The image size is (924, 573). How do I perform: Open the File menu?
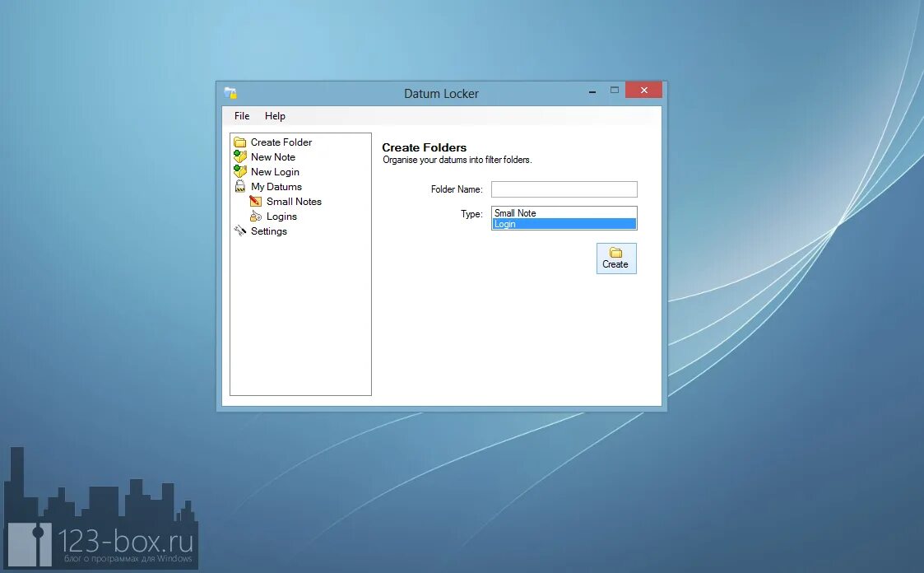[x=242, y=116]
